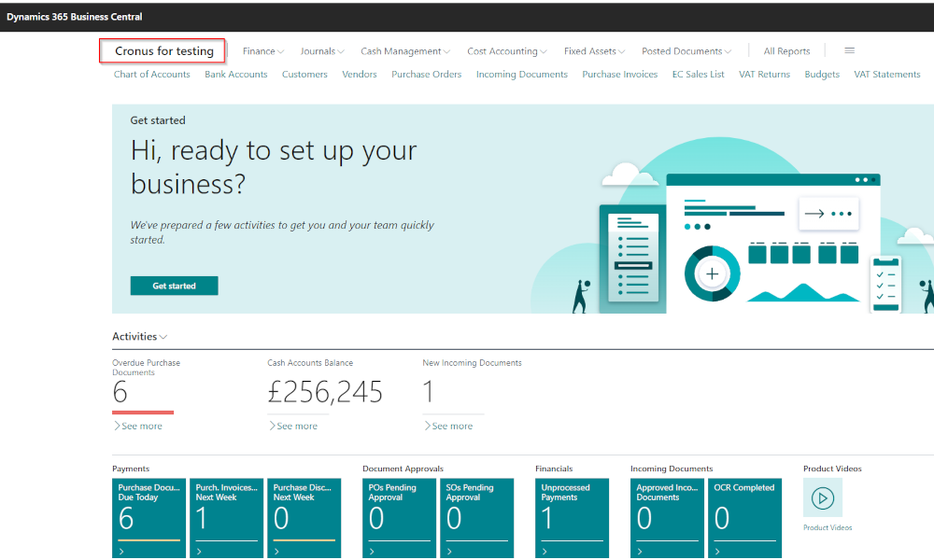The height and width of the screenshot is (560, 934).
Task: Click the Get started banner label
Action: 158,120
